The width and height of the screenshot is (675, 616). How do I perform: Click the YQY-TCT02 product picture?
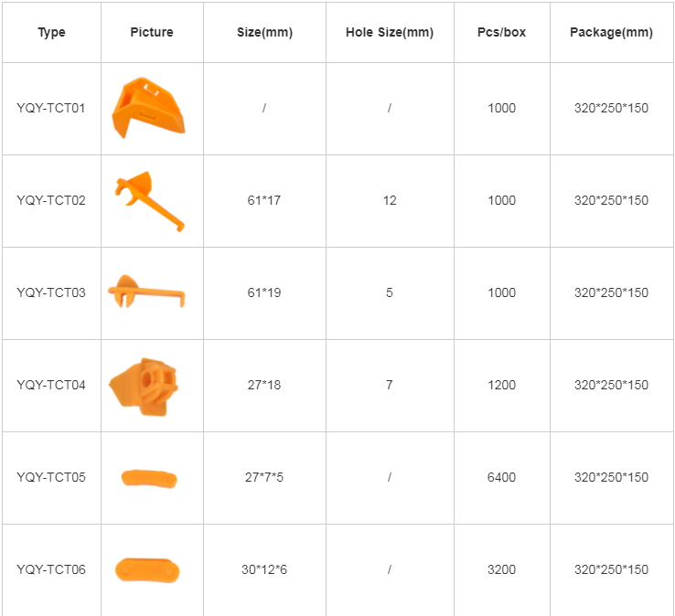[x=149, y=198]
